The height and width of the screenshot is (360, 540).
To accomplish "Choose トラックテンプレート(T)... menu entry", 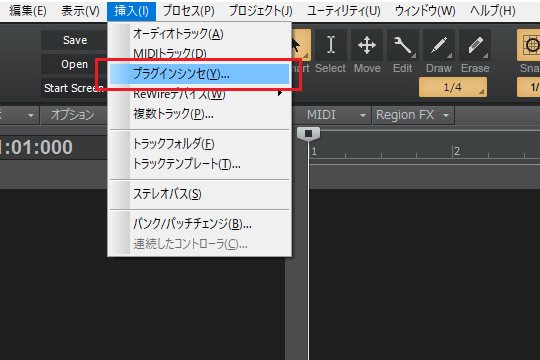I will (199, 164).
